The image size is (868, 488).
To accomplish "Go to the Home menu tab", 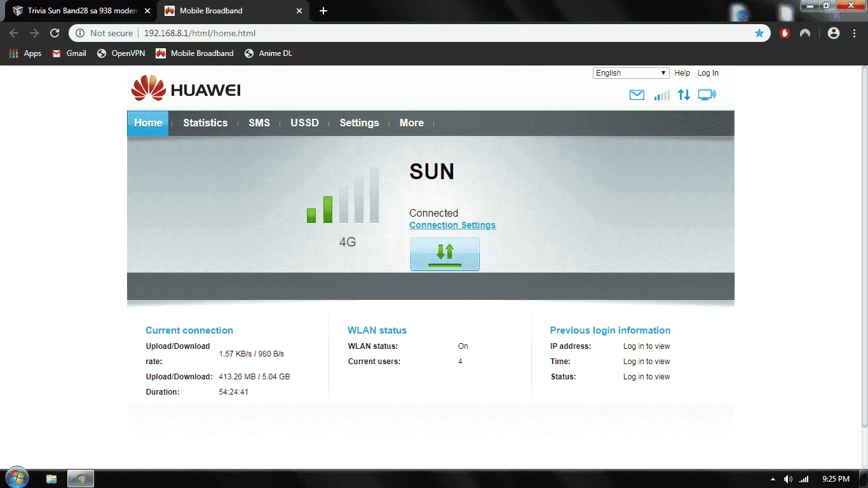I will click(148, 123).
